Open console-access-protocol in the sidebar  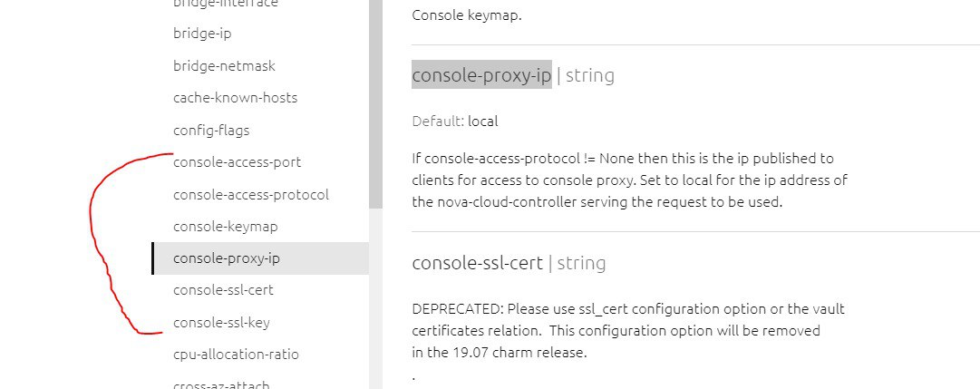[250, 194]
